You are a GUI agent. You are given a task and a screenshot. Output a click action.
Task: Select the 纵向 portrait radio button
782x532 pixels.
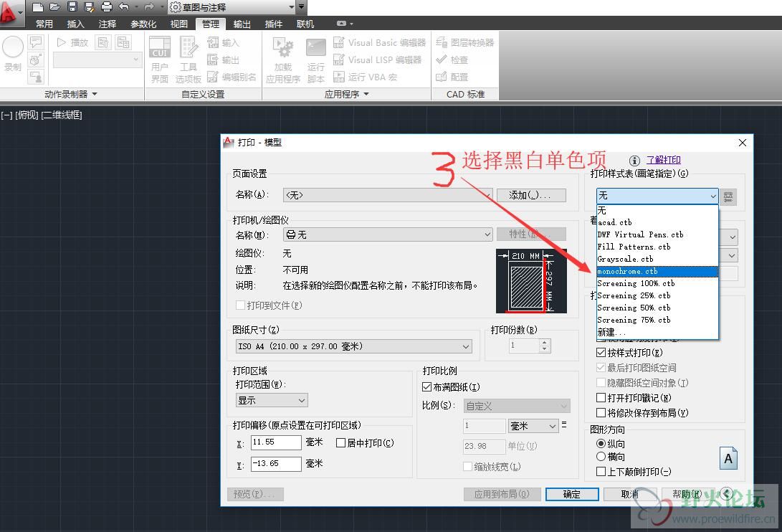pyautogui.click(x=601, y=444)
